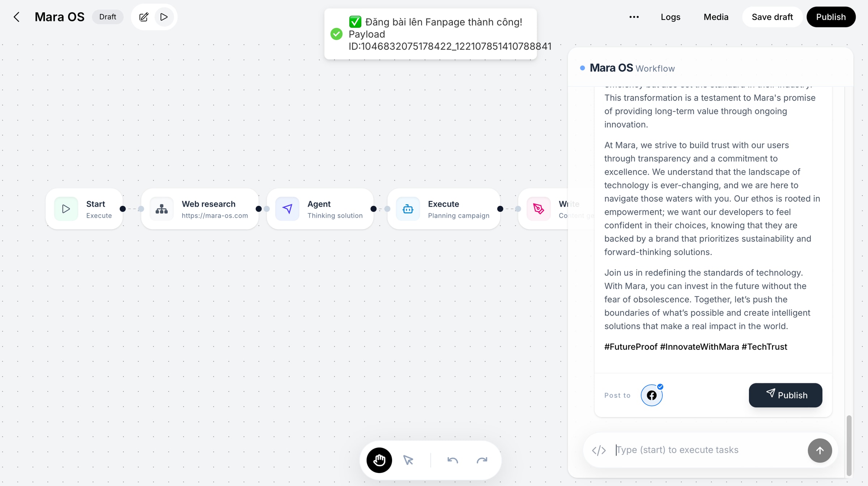The height and width of the screenshot is (486, 868).
Task: Open the Media tab
Action: pos(716,17)
